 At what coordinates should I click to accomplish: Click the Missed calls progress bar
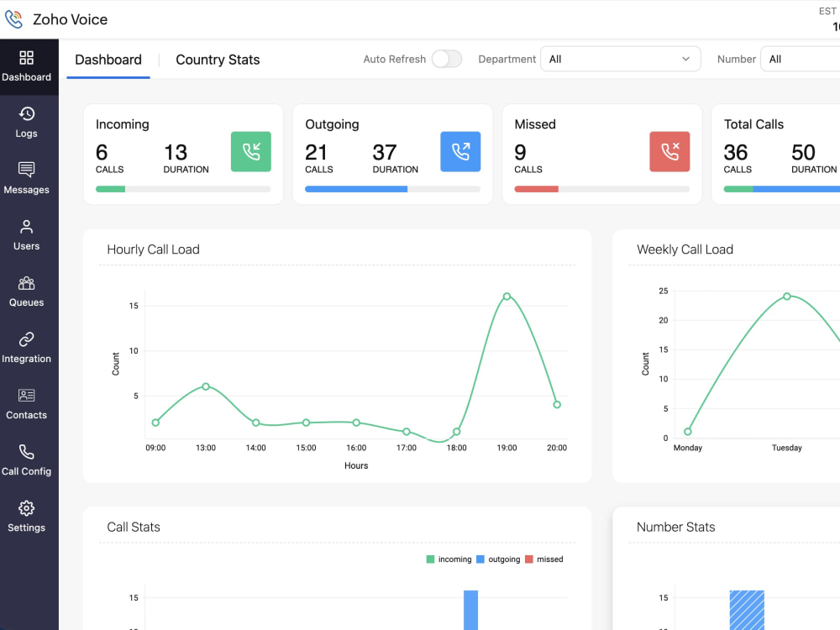(x=602, y=189)
